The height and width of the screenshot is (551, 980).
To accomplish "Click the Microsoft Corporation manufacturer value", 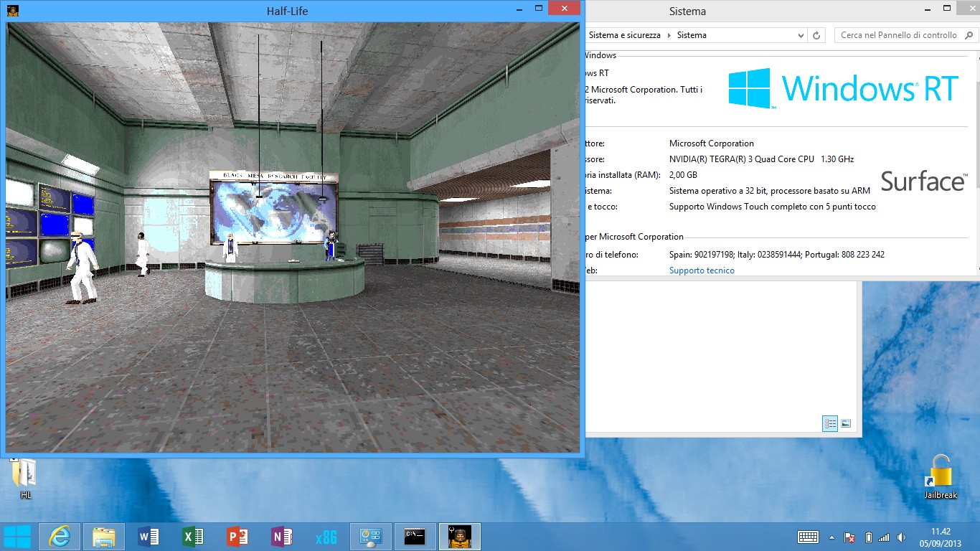I will (712, 143).
